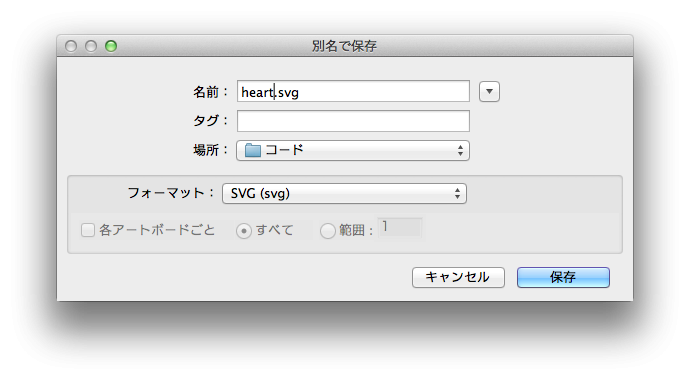Image resolution: width=690 pixels, height=380 pixels.
Task: Click the stepper arrows on the 場所 popup
Action: point(460,150)
